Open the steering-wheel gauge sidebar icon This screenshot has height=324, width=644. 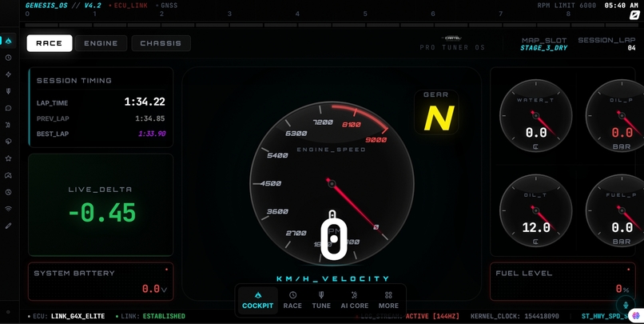click(x=8, y=192)
